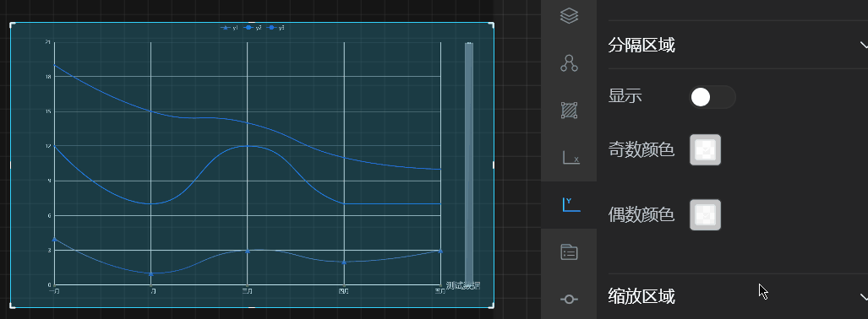Select the slider line icon at sidebar bottom
This screenshot has height=319, width=868.
point(569,299)
